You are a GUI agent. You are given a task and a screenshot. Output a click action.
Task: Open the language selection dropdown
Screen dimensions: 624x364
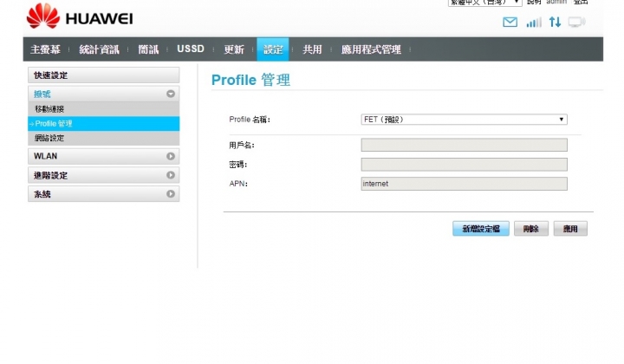click(484, 3)
